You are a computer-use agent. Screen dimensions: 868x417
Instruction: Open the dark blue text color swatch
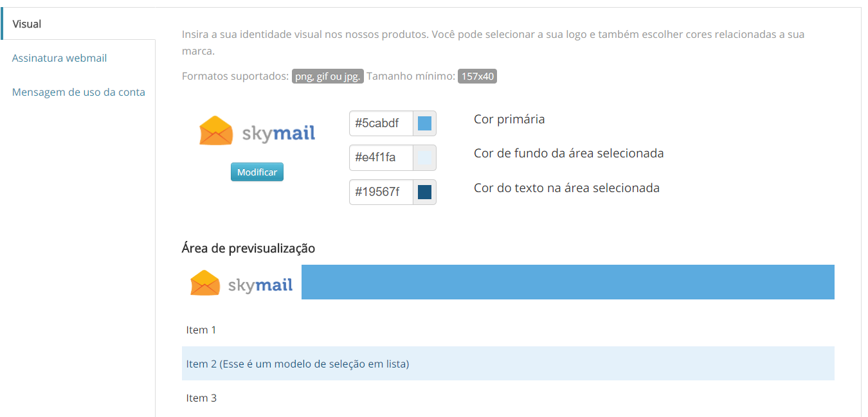pos(424,192)
